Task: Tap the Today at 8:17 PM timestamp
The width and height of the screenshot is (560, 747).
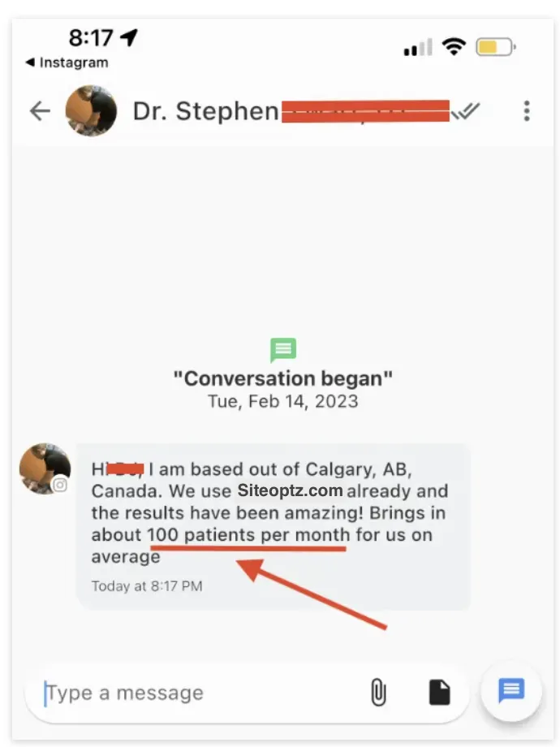Action: pyautogui.click(x=147, y=586)
